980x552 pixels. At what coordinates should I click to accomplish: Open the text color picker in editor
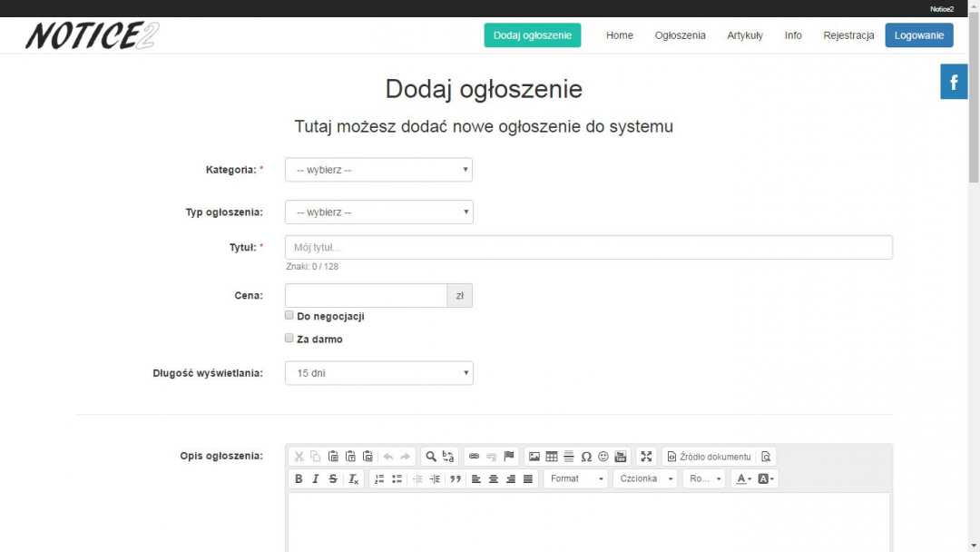[x=743, y=478]
